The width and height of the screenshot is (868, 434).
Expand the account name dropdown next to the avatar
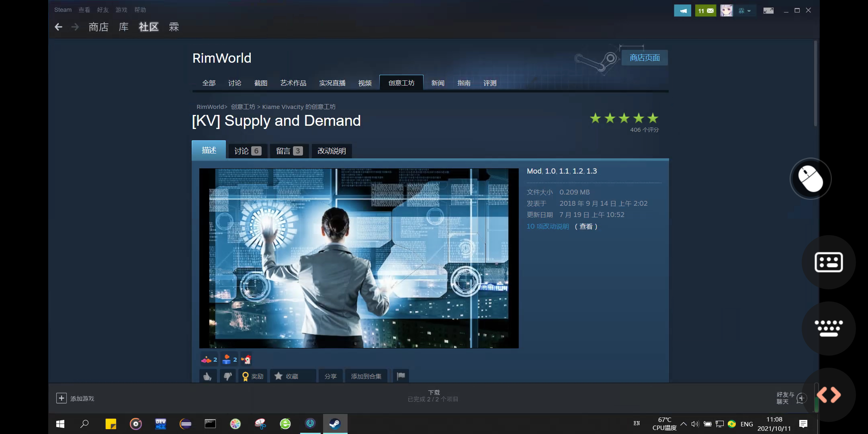point(745,11)
